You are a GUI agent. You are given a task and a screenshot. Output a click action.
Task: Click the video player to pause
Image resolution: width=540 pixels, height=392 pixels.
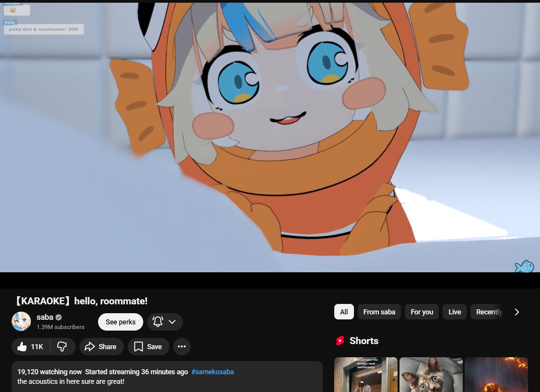point(270,137)
